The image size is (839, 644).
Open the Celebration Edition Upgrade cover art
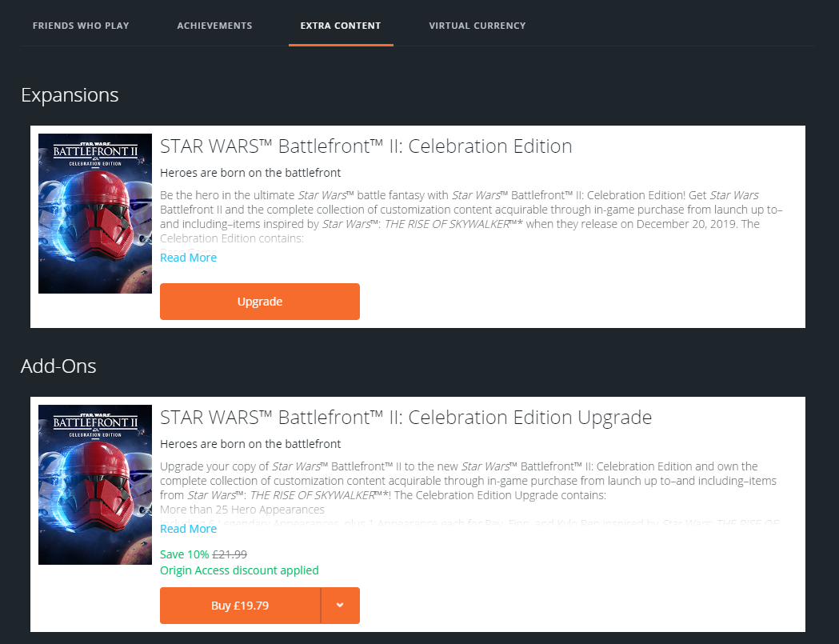click(x=95, y=485)
